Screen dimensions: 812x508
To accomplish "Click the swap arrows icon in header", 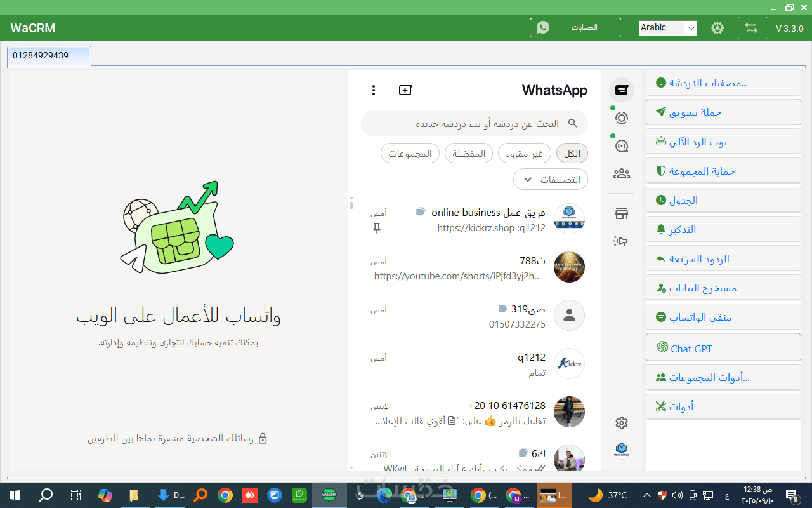I will click(751, 28).
